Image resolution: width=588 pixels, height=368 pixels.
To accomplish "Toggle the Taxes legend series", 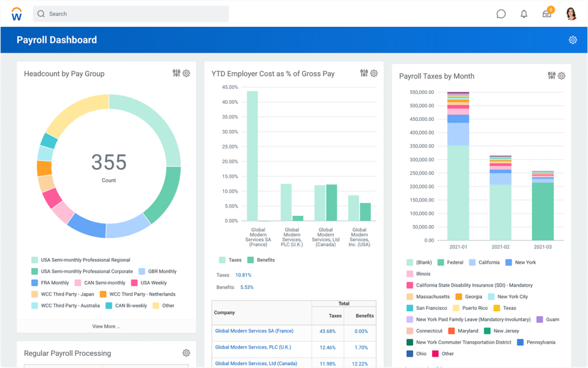I will [x=230, y=260].
